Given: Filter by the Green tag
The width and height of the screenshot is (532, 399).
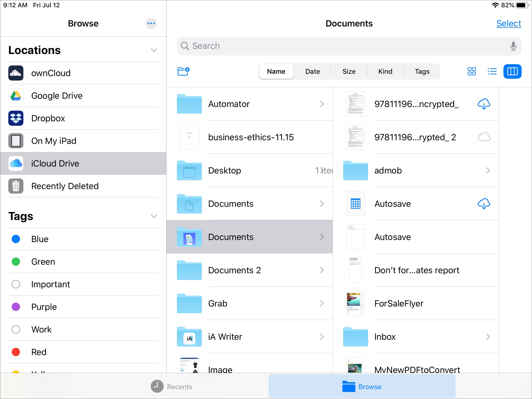Looking at the screenshot, I should pos(83,262).
